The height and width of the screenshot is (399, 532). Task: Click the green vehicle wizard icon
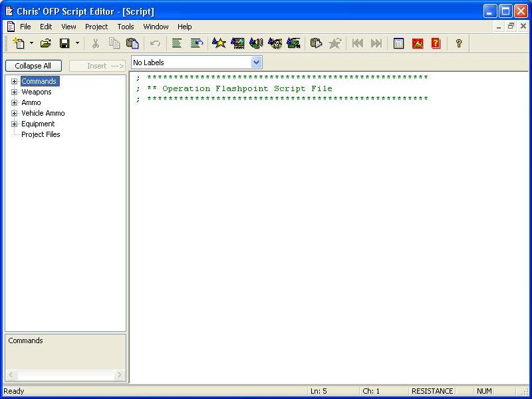tap(293, 43)
